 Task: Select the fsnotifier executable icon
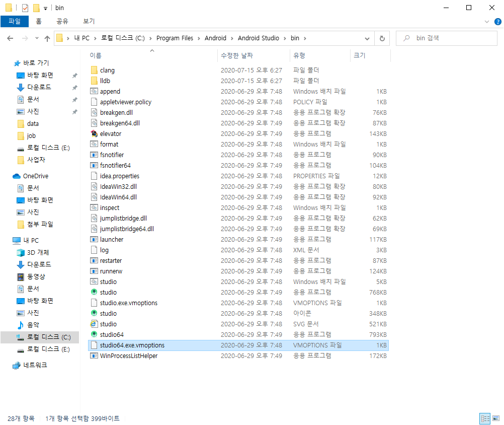tap(94, 155)
